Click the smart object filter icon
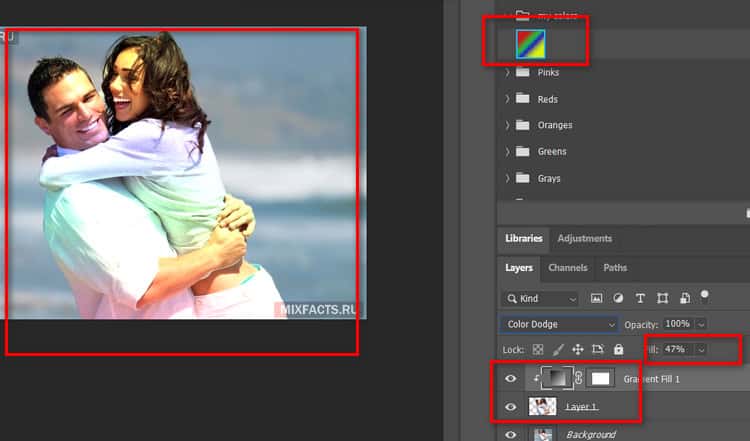750x441 pixels. click(x=684, y=298)
